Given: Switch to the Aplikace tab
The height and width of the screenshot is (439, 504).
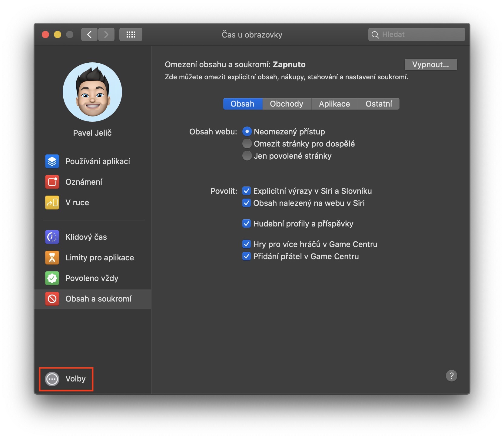Looking at the screenshot, I should point(334,104).
